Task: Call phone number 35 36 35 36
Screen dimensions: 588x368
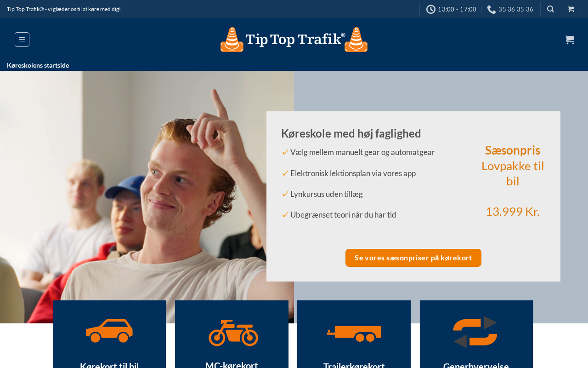Action: pos(516,9)
